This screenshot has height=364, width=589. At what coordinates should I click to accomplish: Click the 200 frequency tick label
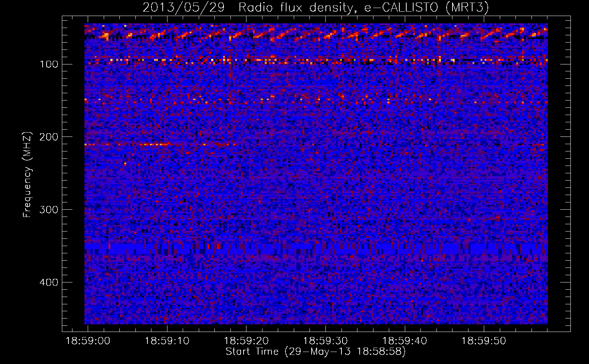(x=49, y=137)
